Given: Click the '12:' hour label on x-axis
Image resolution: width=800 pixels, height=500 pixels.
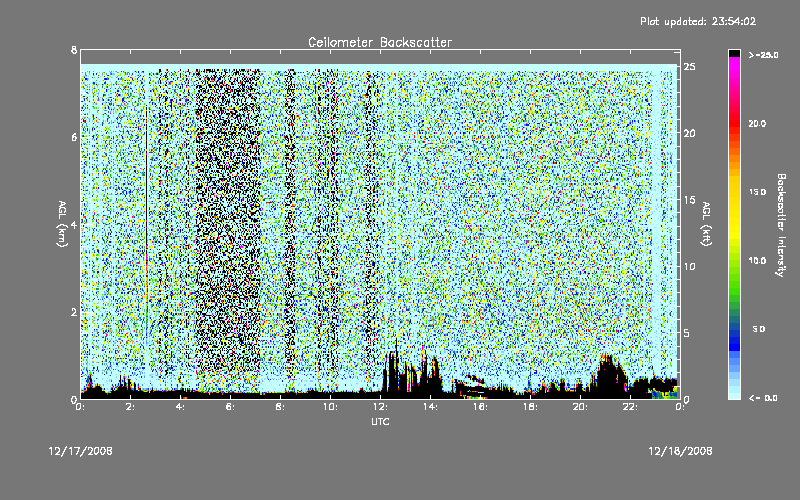Looking at the screenshot, I should [x=381, y=407].
